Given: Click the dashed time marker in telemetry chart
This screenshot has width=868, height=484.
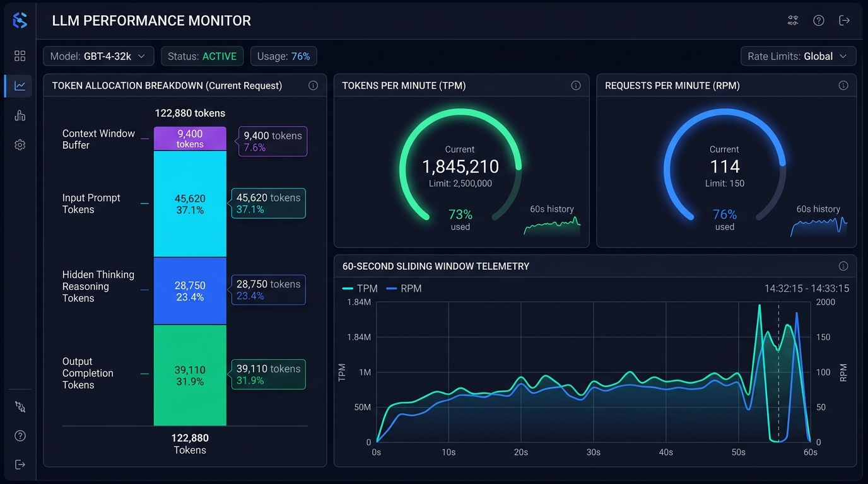Looking at the screenshot, I should tap(778, 372).
